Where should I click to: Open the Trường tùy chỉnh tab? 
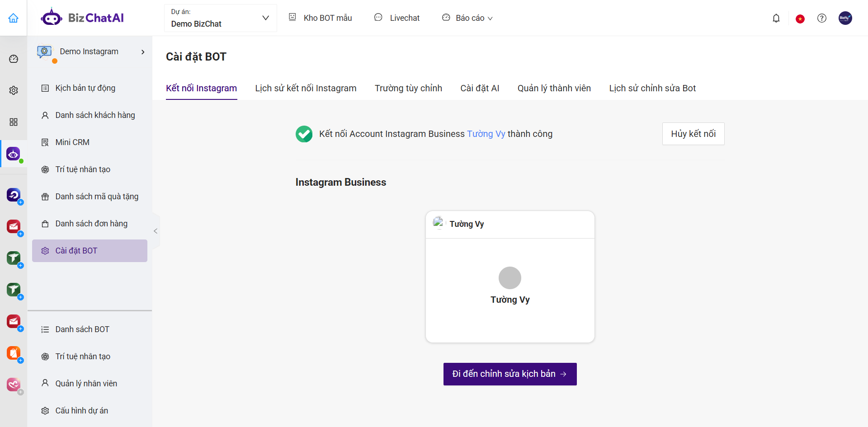(x=408, y=88)
